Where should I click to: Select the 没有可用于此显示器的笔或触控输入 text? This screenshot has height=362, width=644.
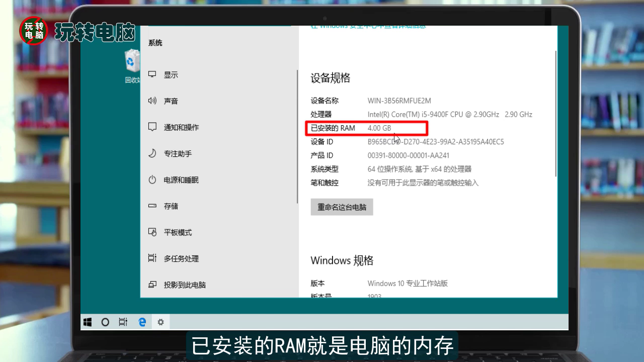coord(423,183)
